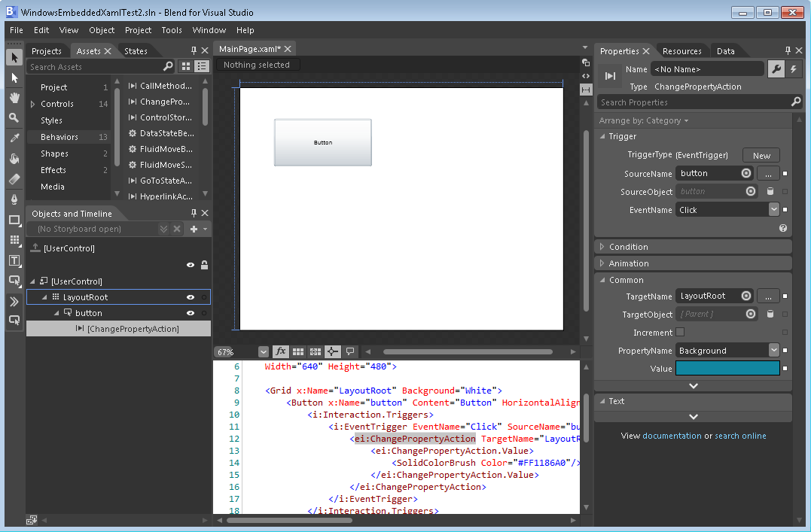Click the SourceName ellipsis button
The height and width of the screenshot is (532, 811).
[768, 173]
